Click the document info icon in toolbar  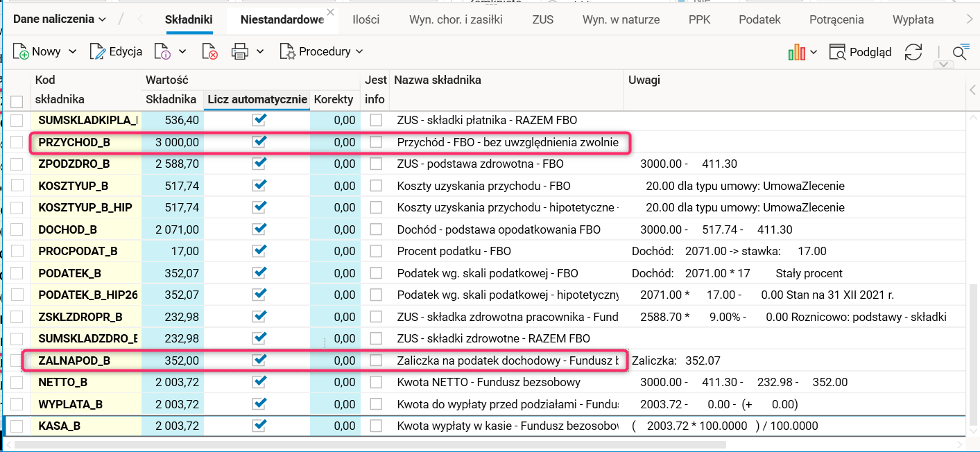[x=162, y=51]
